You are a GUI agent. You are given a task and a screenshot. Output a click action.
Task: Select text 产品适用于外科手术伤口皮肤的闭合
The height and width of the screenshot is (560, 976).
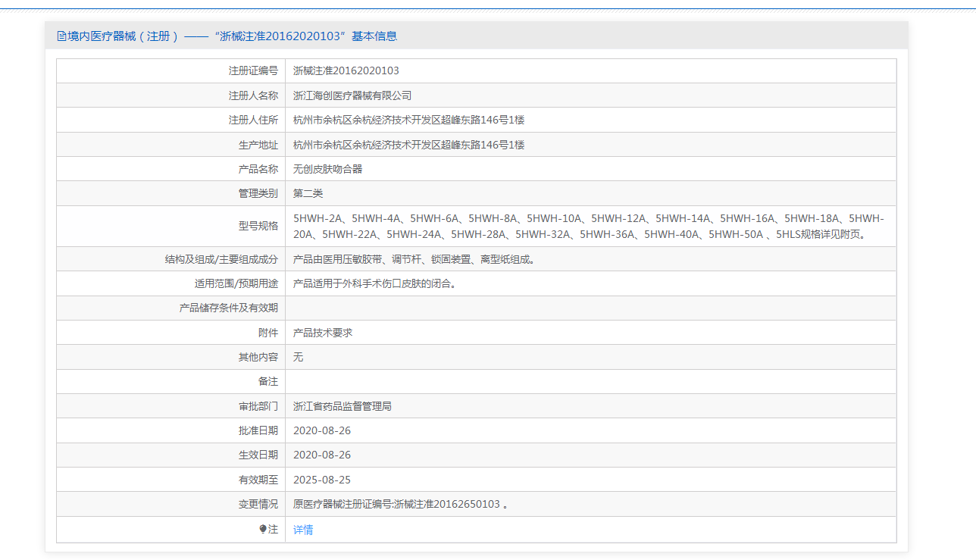[377, 283]
